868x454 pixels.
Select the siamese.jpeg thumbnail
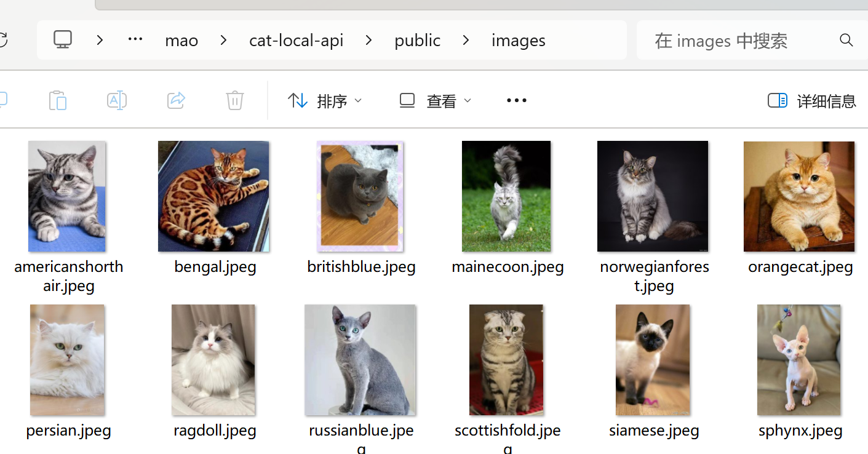(653, 360)
